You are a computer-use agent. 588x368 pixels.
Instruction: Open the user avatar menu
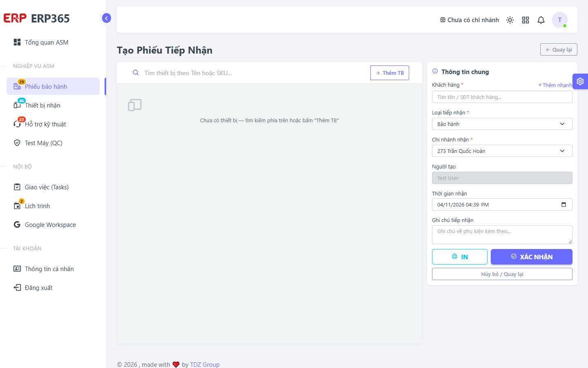[x=560, y=20]
